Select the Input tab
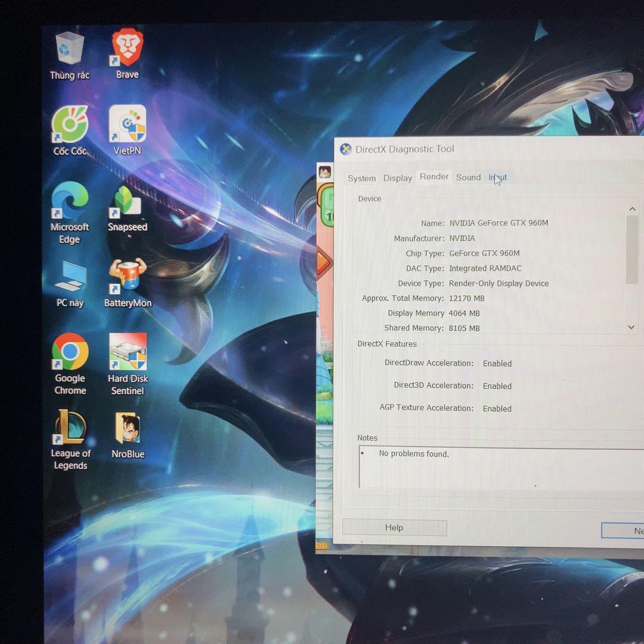644x644 pixels. click(497, 177)
